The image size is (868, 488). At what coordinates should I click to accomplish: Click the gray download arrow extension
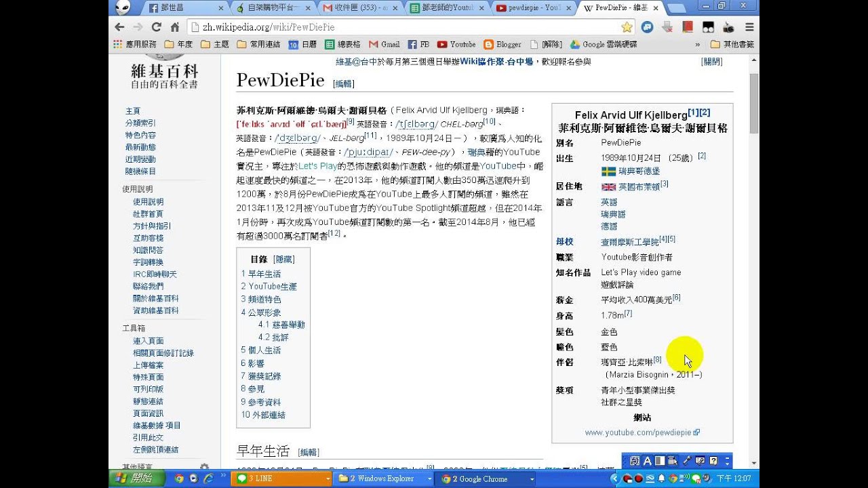667,27
